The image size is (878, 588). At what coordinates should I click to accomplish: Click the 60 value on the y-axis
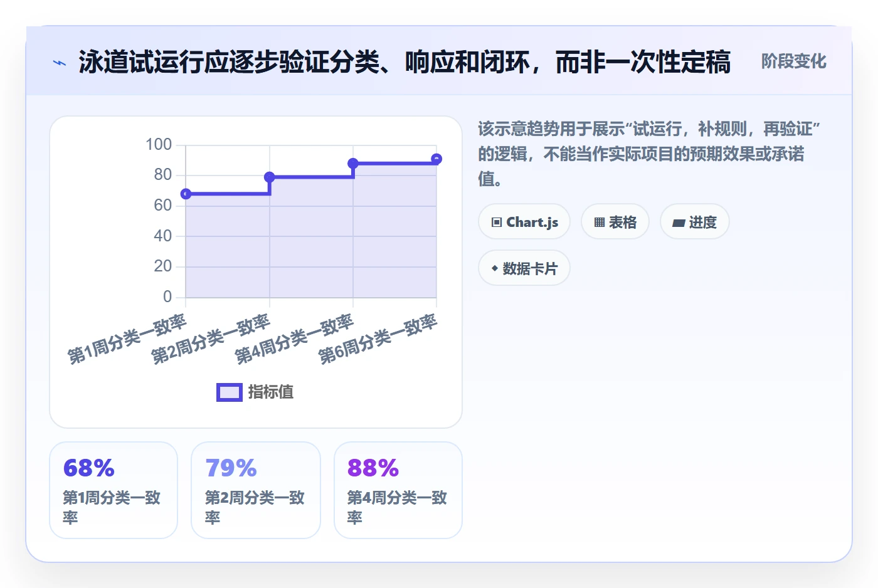(163, 206)
